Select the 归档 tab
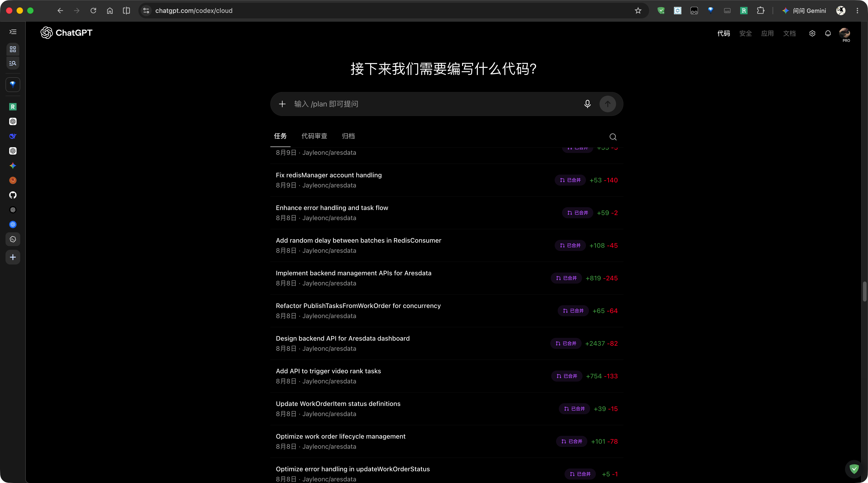This screenshot has height=483, width=868. click(348, 136)
